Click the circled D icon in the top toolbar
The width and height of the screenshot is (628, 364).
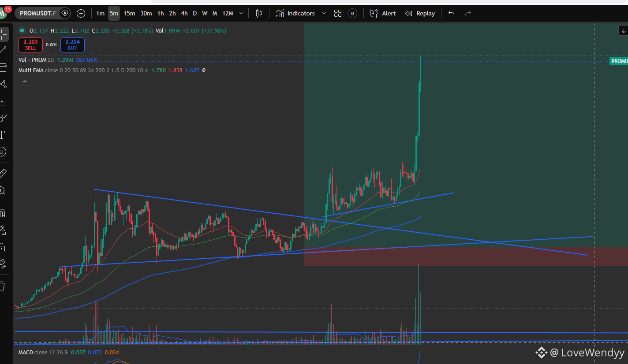pos(352,13)
